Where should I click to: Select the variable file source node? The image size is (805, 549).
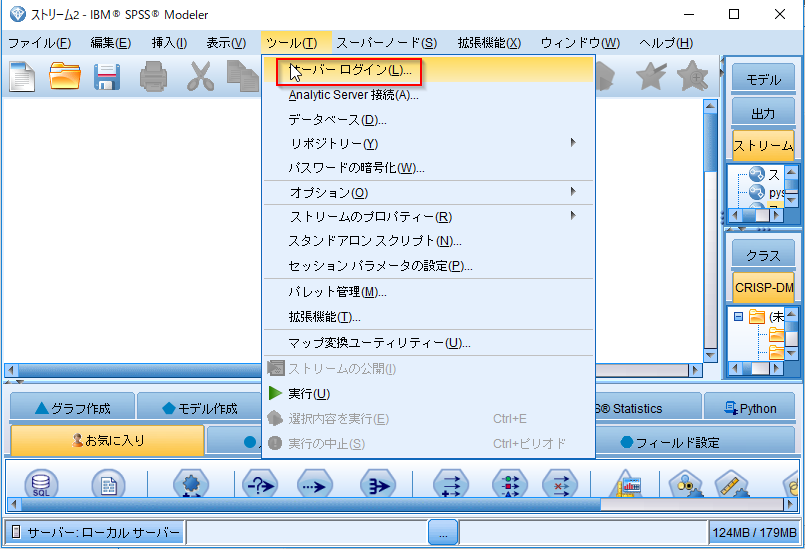tap(108, 483)
